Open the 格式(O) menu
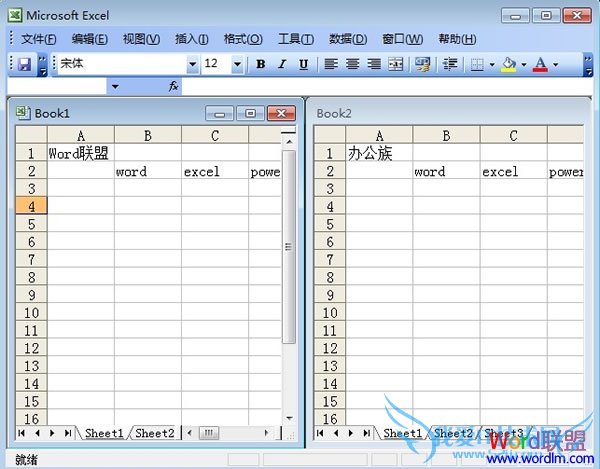This screenshot has width=600, height=469. pyautogui.click(x=243, y=39)
